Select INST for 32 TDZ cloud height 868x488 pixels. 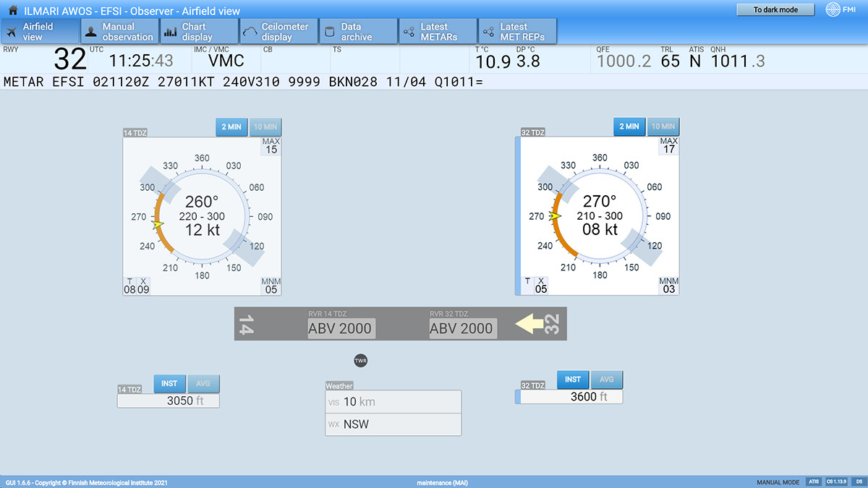click(572, 380)
